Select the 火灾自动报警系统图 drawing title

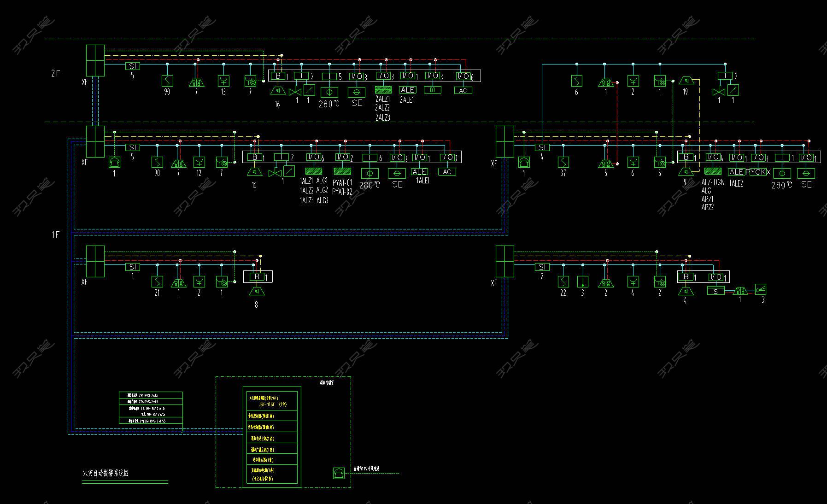[105, 473]
